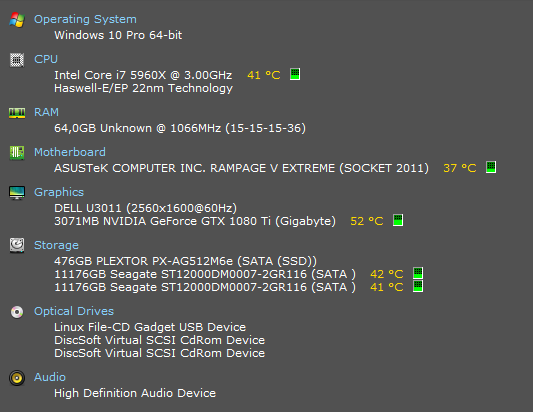Screen dimensions: 533x412
Task: Open the Audio section heading
Action: point(50,377)
